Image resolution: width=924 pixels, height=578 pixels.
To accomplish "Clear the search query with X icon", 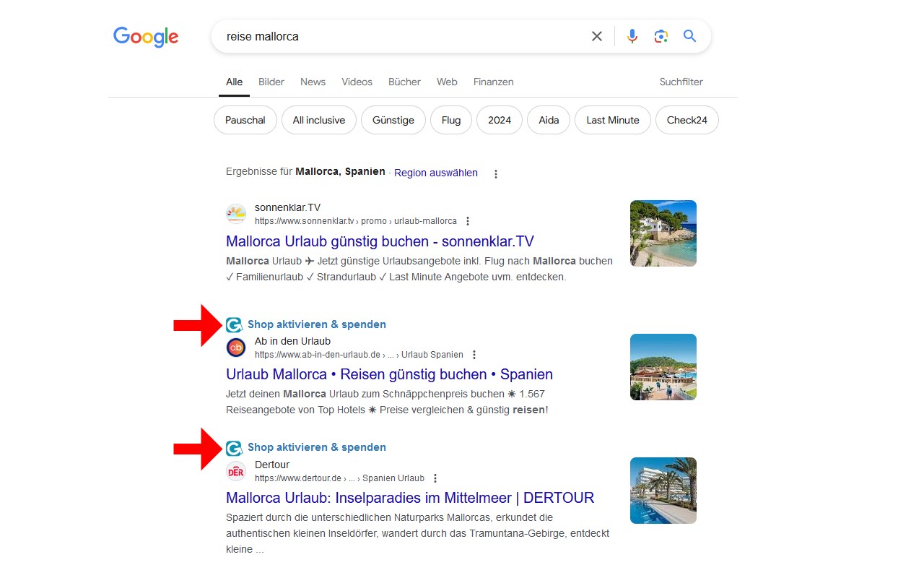I will pos(597,36).
